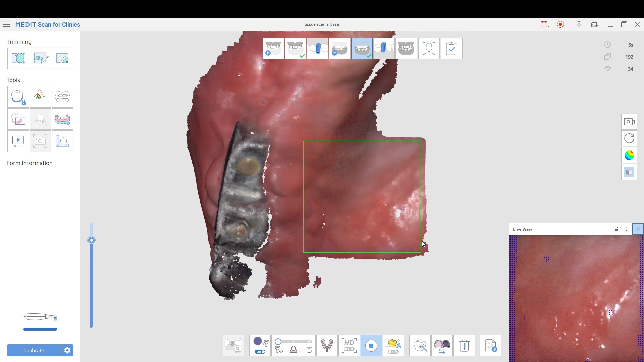Select the smart area trimming tool
The width and height of the screenshot is (644, 362).
pyautogui.click(x=62, y=58)
